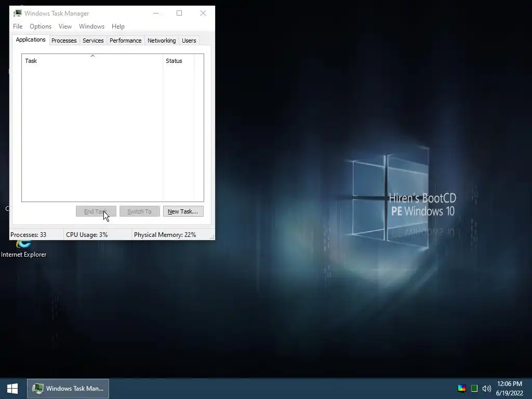Switch to the Users tab
The image size is (532, 399).
point(189,41)
